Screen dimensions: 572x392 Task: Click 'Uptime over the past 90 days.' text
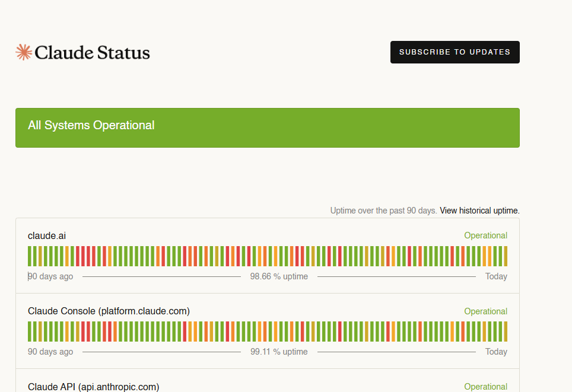pos(383,211)
